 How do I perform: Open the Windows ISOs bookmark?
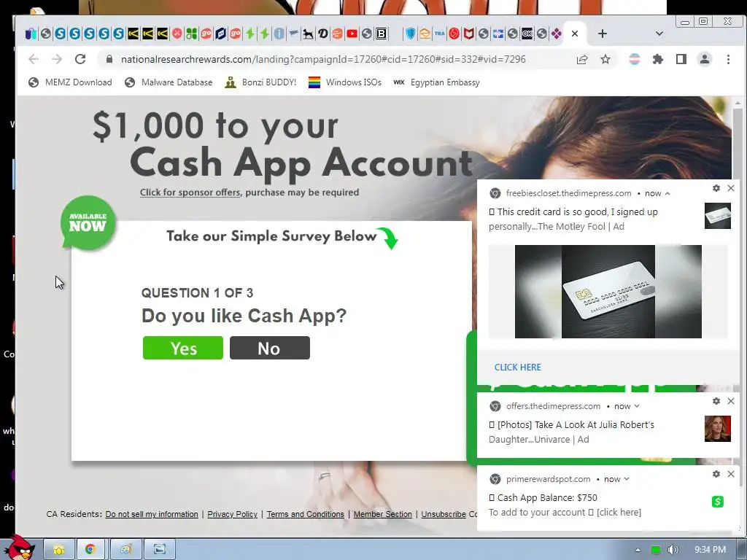click(345, 82)
